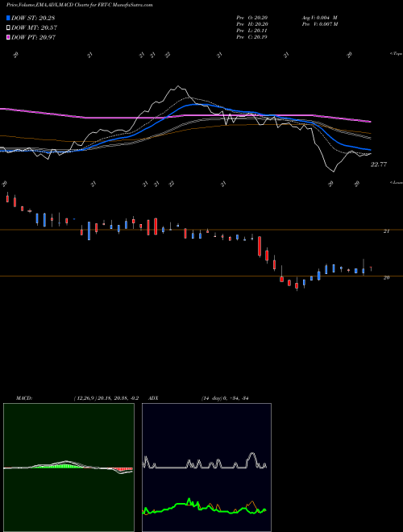Click the 'Pre O: 20.20' open value

coord(252,18)
